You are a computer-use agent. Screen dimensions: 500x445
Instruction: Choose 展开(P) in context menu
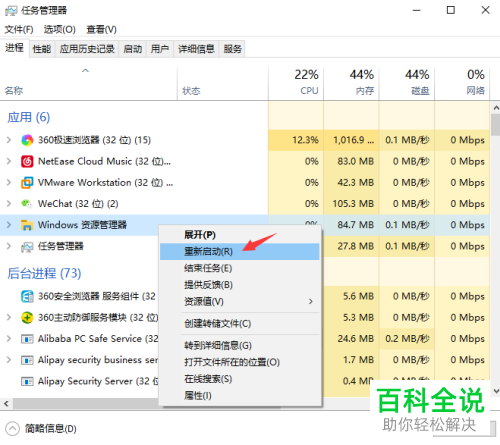tap(240, 235)
